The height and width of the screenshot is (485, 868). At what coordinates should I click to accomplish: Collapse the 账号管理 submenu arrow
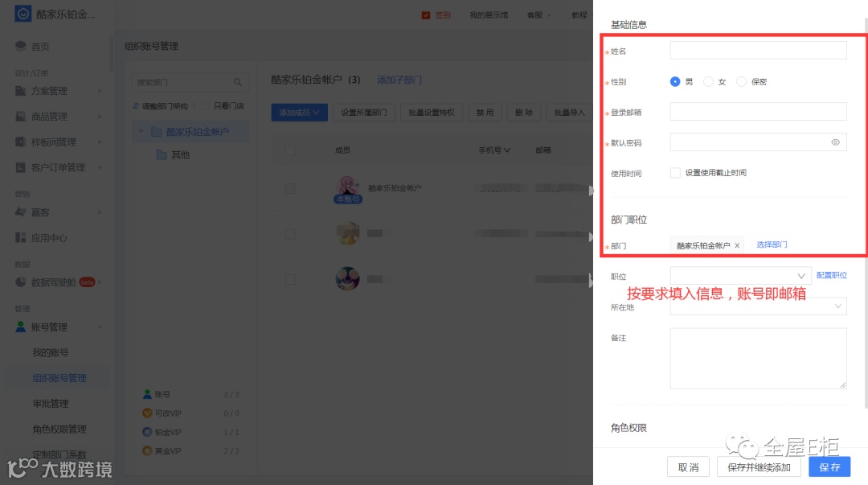click(100, 327)
